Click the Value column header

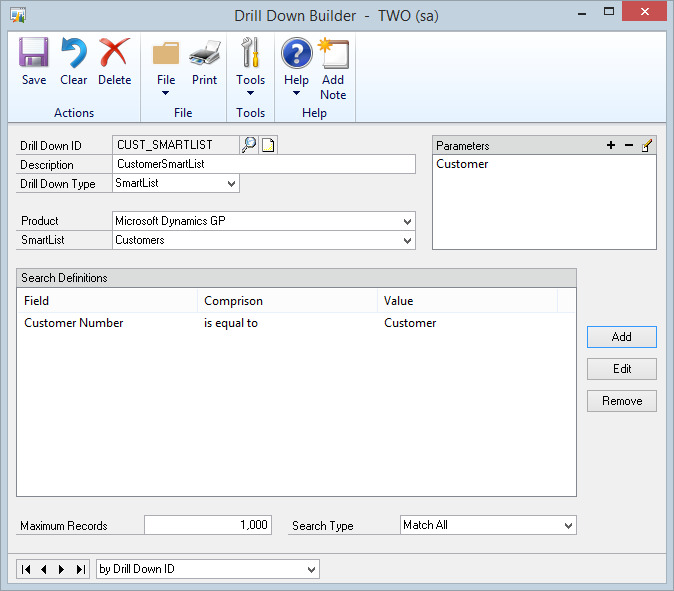468,301
